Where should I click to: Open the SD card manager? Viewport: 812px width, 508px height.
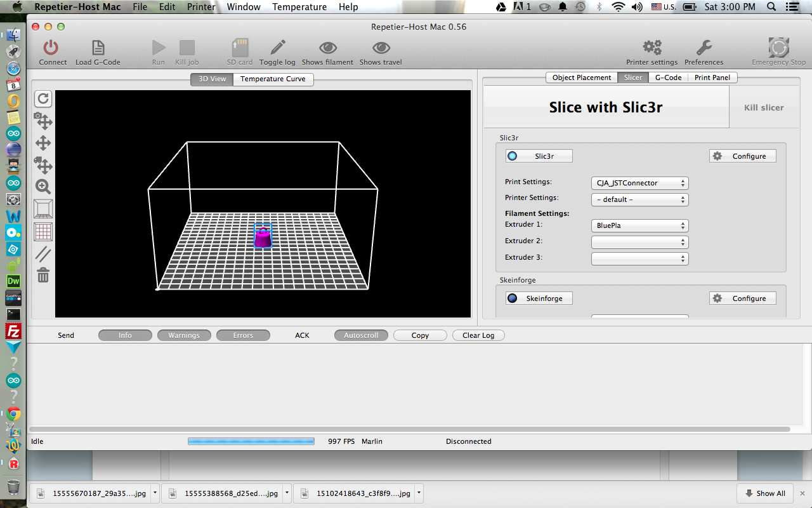tap(240, 48)
